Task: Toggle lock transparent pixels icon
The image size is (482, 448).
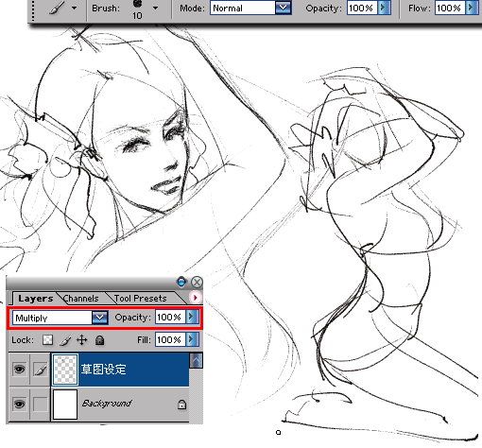Action: coord(47,340)
